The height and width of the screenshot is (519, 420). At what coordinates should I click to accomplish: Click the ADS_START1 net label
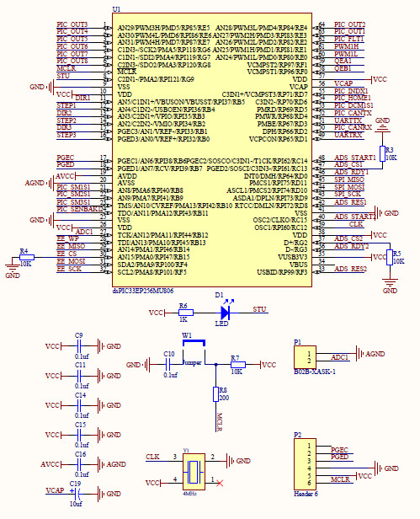(x=355, y=158)
